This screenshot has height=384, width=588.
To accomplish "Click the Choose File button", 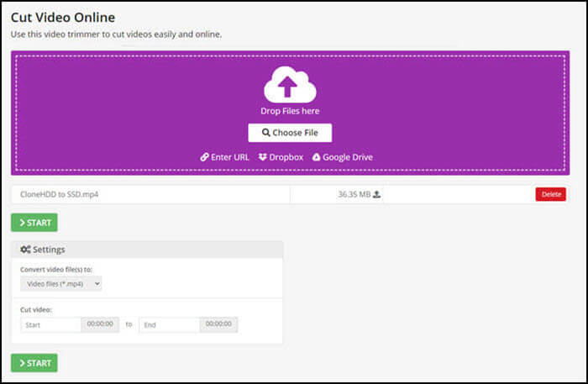I will click(x=290, y=133).
